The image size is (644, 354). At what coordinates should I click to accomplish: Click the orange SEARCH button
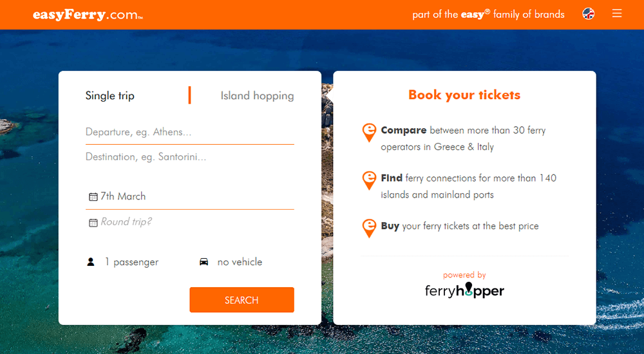242,300
